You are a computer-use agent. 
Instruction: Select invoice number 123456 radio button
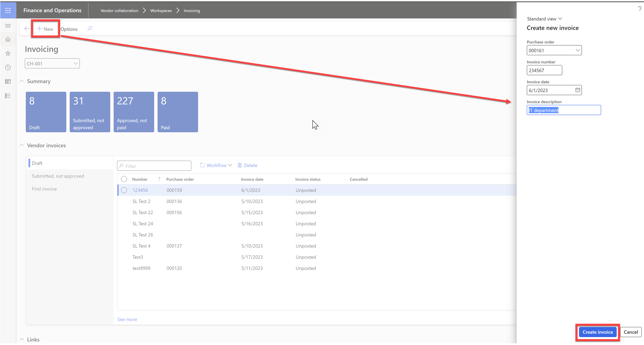(123, 190)
